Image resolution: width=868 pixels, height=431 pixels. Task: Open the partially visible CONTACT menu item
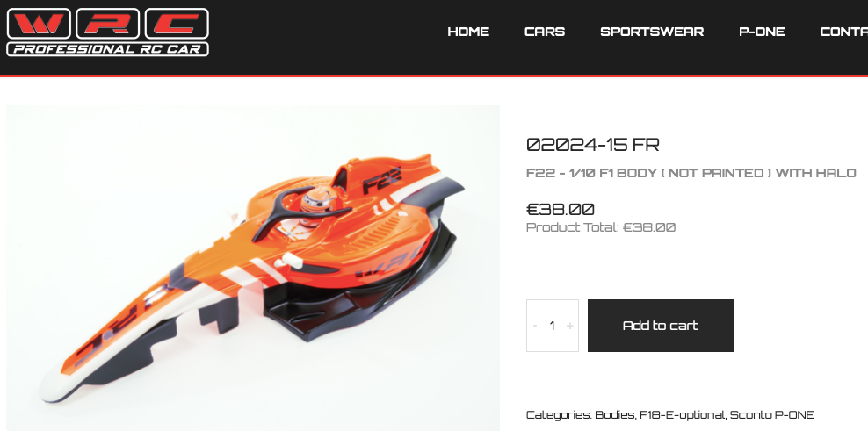click(843, 32)
